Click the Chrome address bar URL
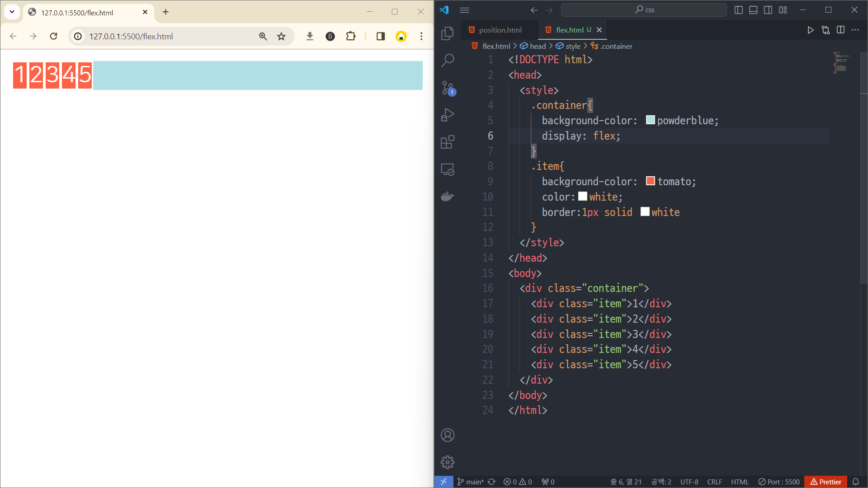 [x=131, y=36]
